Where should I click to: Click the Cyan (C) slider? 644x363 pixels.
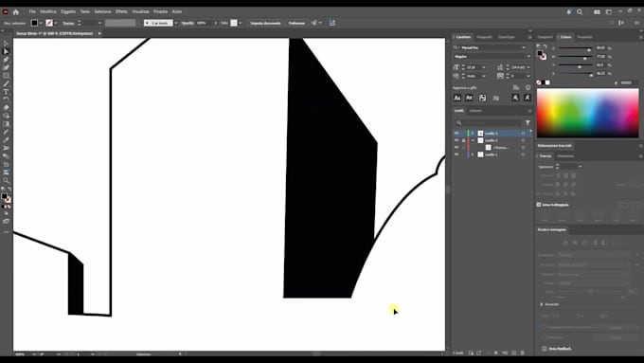click(575, 48)
